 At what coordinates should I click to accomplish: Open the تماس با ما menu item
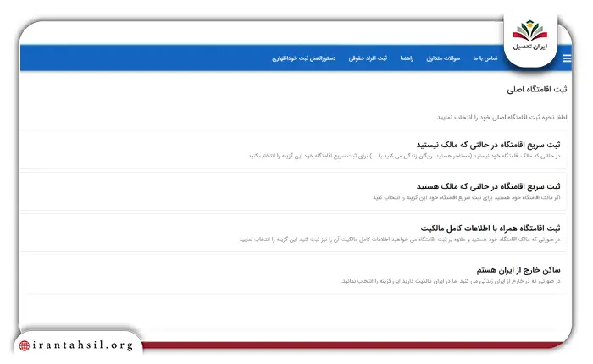point(485,58)
